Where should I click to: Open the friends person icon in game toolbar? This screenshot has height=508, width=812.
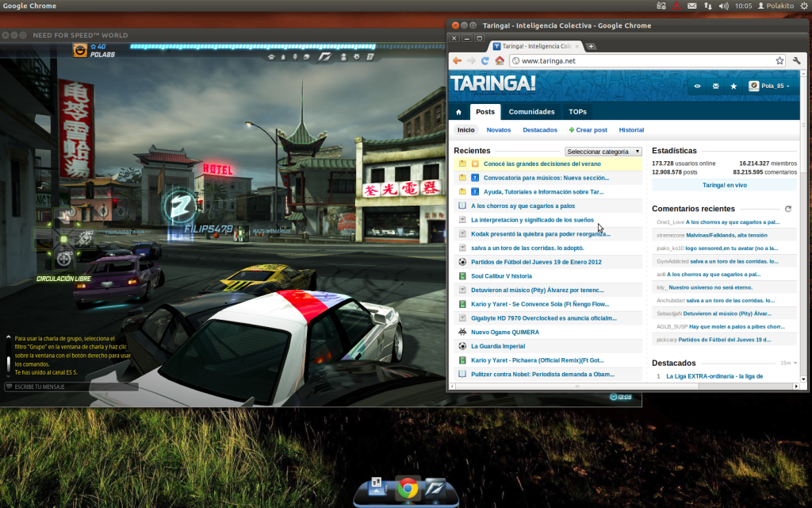point(343,57)
